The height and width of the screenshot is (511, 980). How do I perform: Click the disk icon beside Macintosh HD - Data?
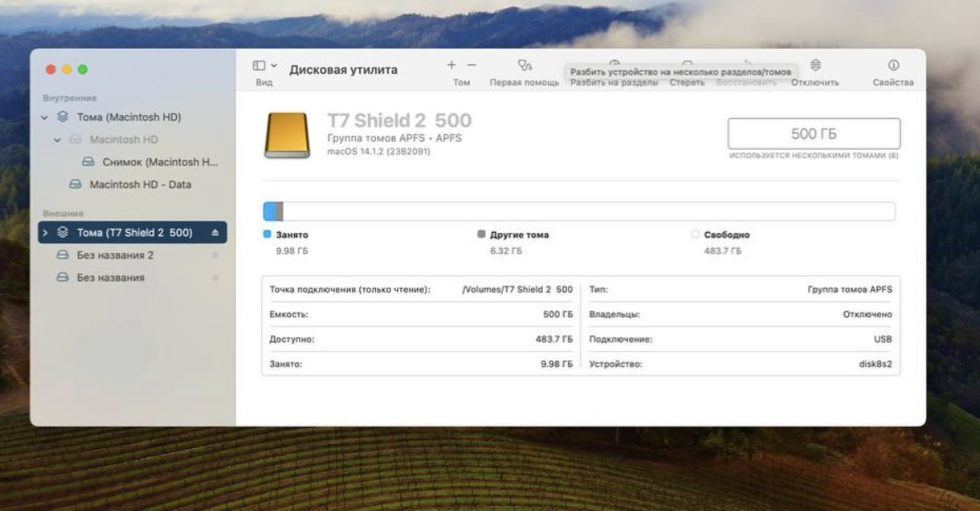tap(75, 184)
